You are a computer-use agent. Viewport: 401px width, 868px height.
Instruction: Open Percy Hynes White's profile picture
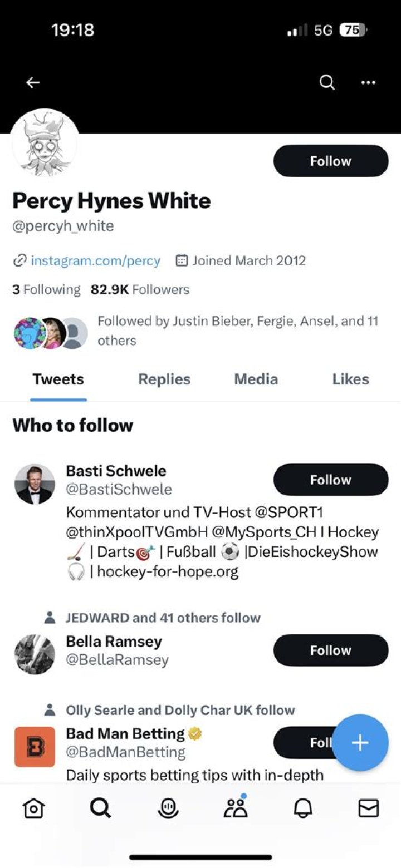[x=45, y=142]
